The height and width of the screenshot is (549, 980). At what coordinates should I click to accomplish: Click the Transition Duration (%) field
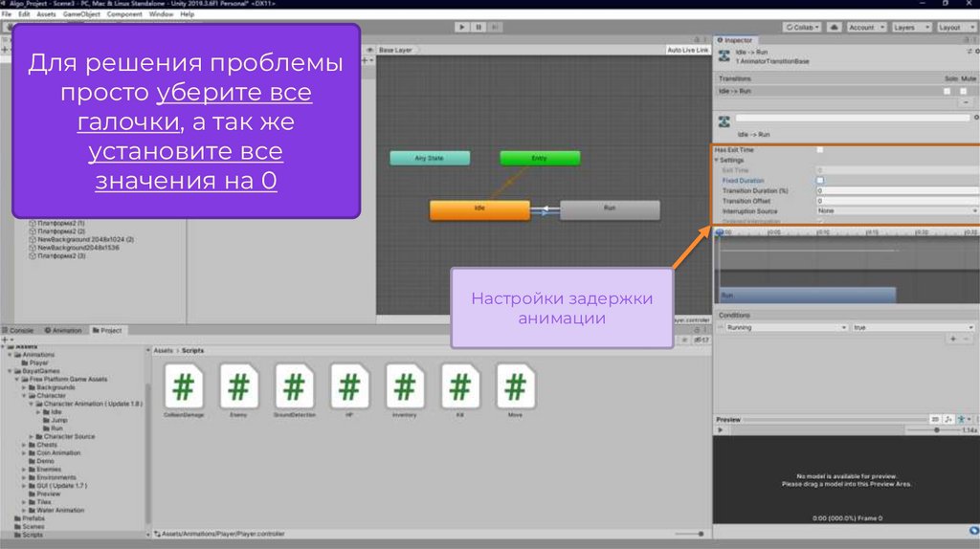pos(897,190)
